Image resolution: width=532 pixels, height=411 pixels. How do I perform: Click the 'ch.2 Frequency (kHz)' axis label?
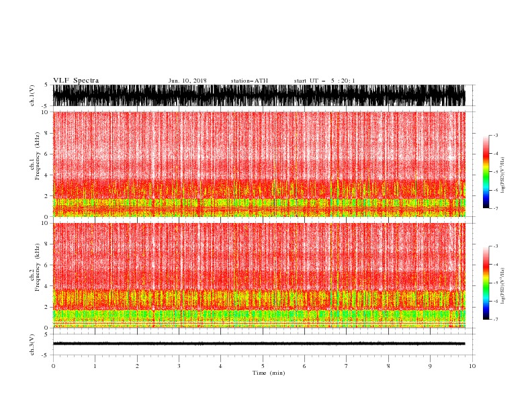pyautogui.click(x=35, y=267)
